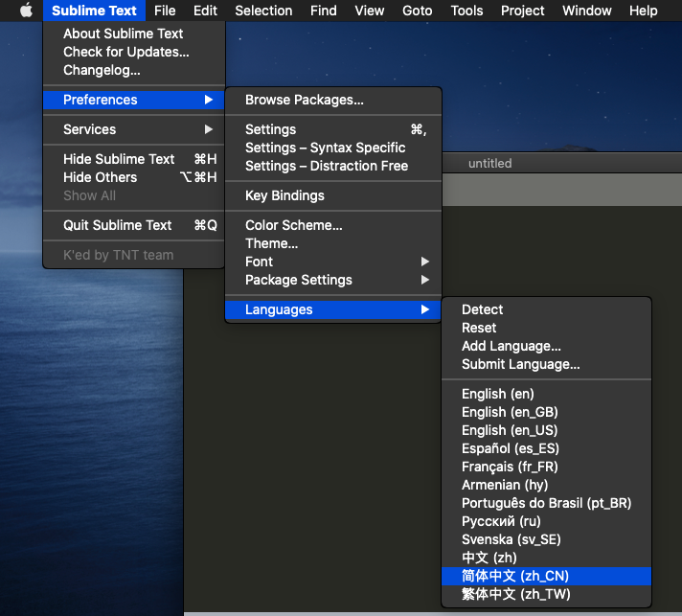
Task: Pick English (en_US) language
Action: (x=546, y=430)
